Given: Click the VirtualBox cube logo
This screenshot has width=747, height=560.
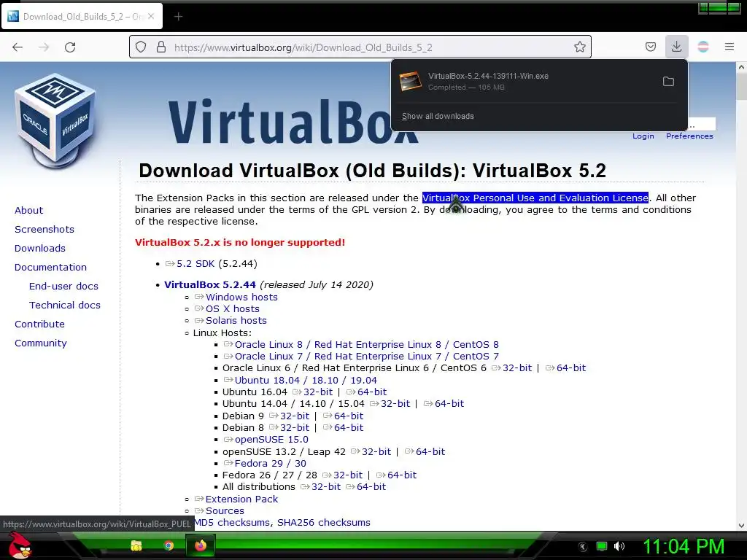Looking at the screenshot, I should pyautogui.click(x=55, y=120).
